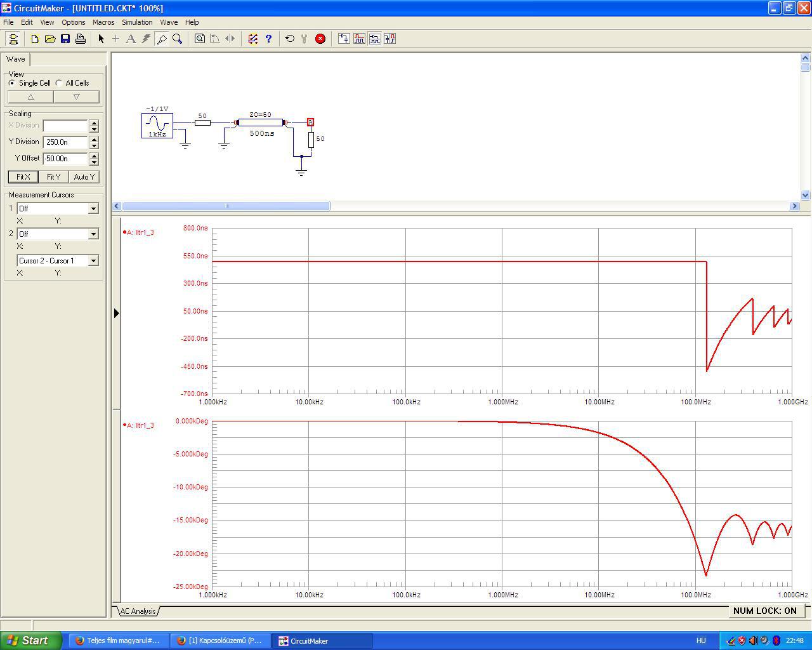The width and height of the screenshot is (812, 650).
Task: Open the analyses setup icon
Action: [253, 39]
